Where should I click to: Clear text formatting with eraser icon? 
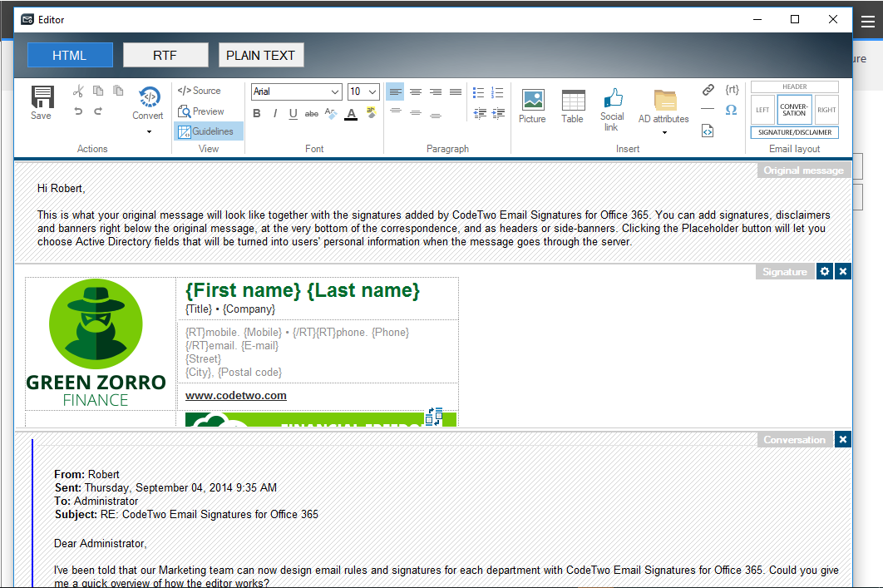point(331,113)
